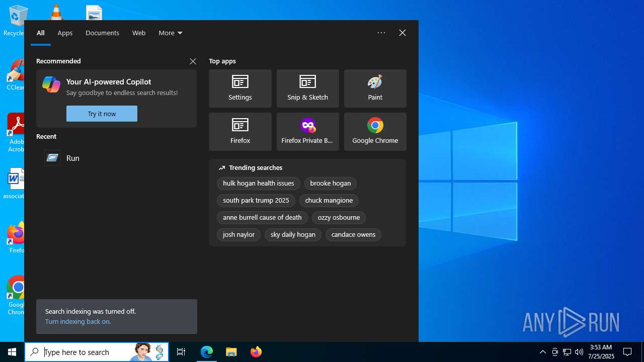Click the Copilot logo icon

51,84
